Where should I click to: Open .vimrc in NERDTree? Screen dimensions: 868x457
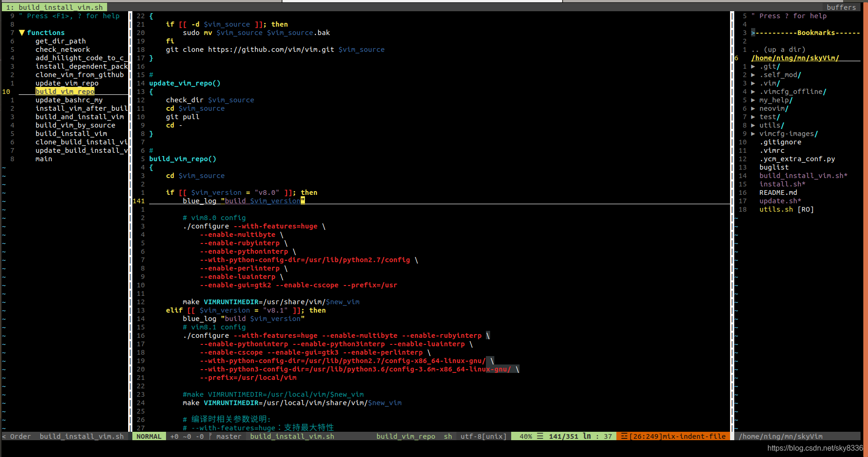(x=772, y=150)
